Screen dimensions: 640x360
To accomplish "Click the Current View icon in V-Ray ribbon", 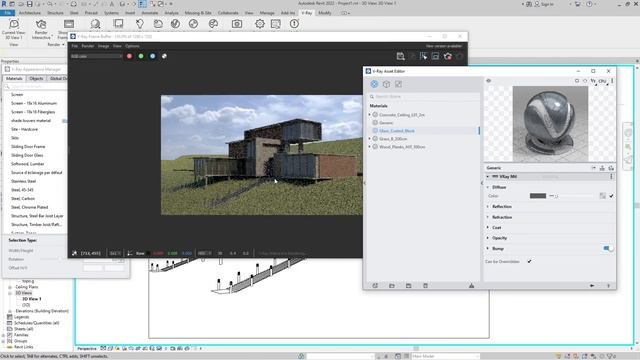I will 14,24.
